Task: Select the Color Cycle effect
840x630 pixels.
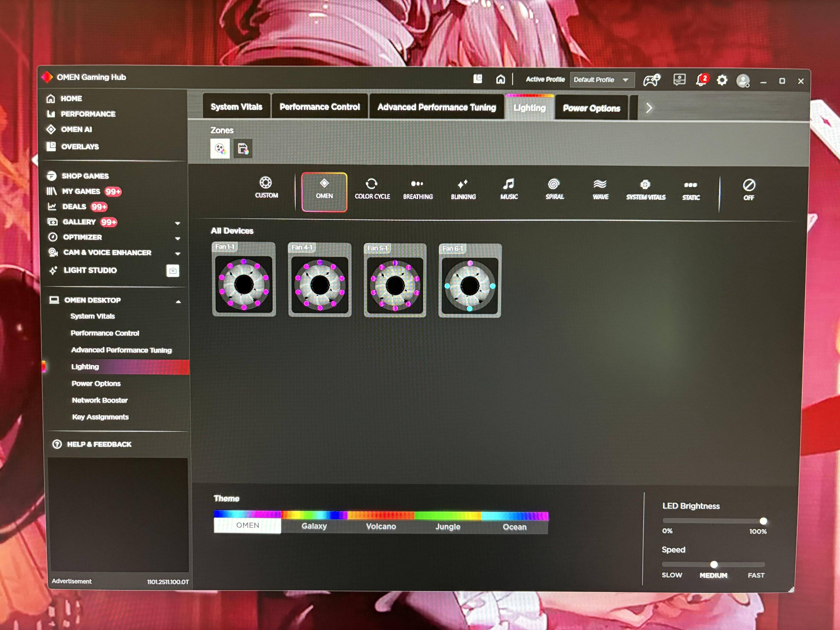Action: [x=372, y=189]
